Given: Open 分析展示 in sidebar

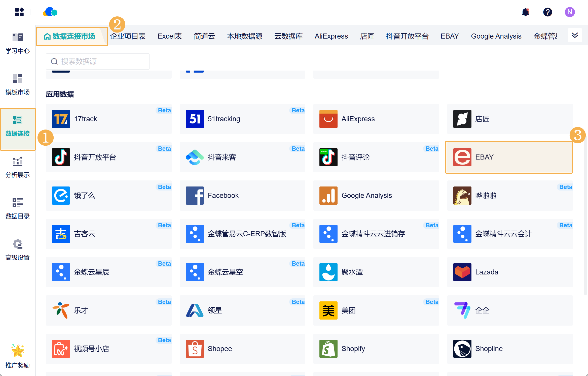Looking at the screenshot, I should click(18, 167).
